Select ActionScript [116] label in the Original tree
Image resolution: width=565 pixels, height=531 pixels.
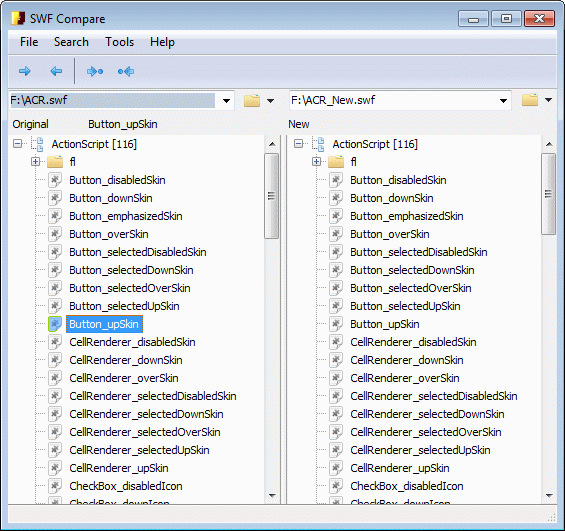94,144
